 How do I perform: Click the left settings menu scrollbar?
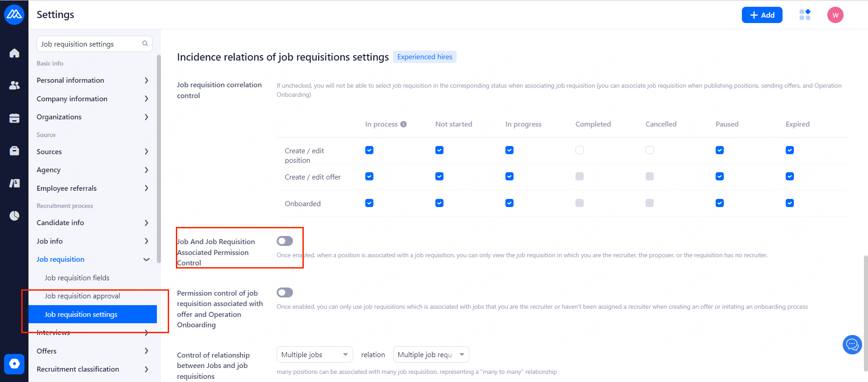(159, 158)
